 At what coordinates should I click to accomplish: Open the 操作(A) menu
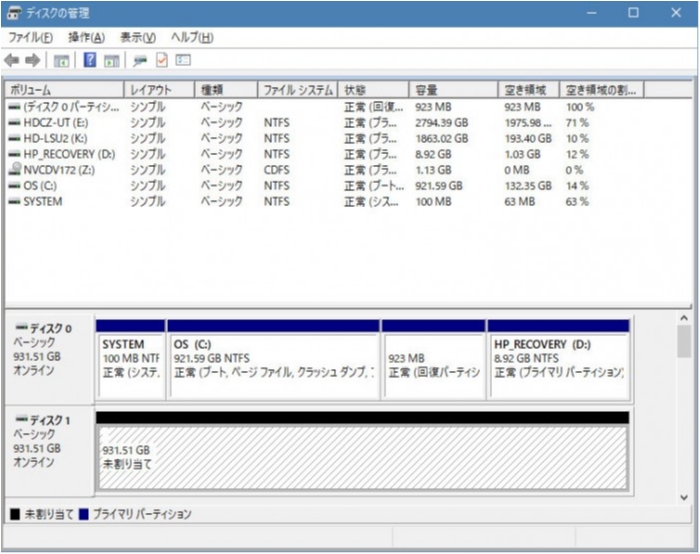(86, 38)
